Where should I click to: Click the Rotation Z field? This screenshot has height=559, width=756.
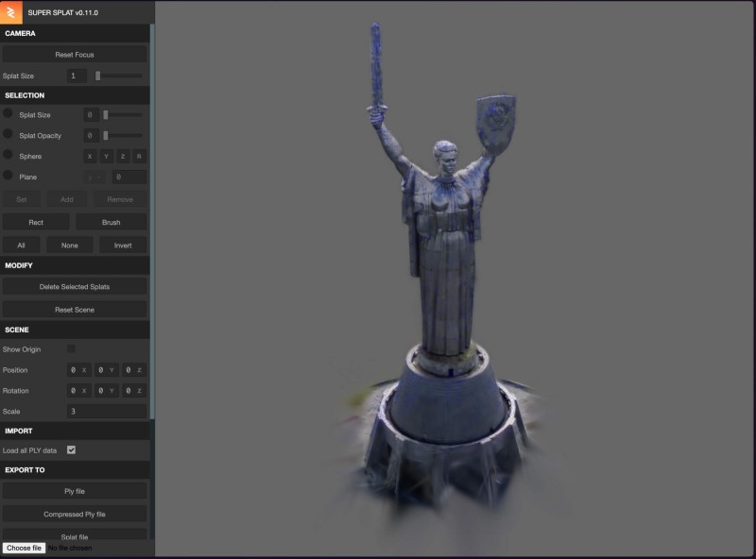click(134, 391)
